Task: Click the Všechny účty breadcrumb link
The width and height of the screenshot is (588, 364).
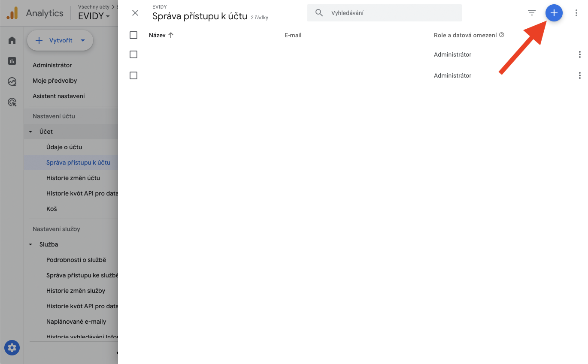Action: 94,7
